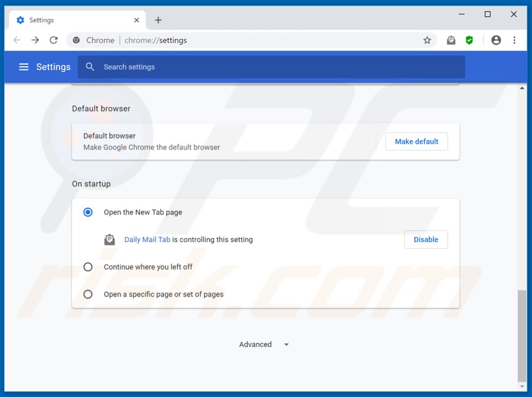Focus the Search settings field

(271, 67)
